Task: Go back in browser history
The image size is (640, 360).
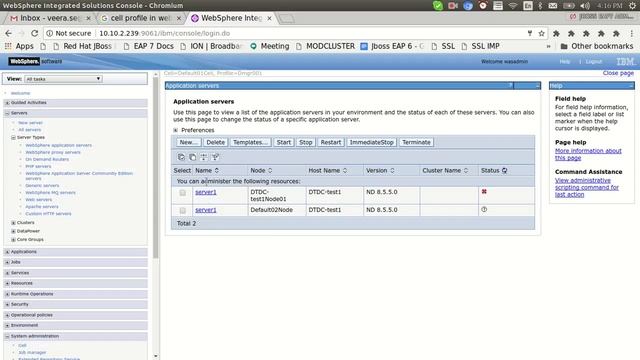Action: (9, 33)
